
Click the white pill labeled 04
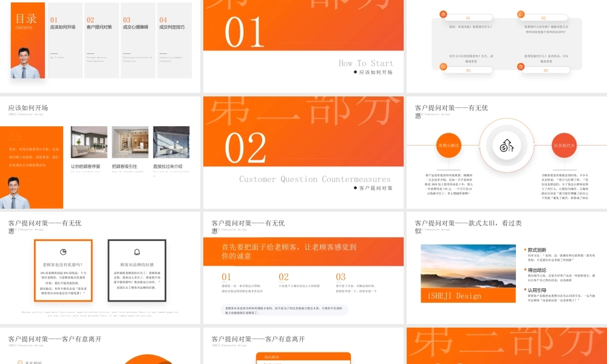(x=546, y=70)
